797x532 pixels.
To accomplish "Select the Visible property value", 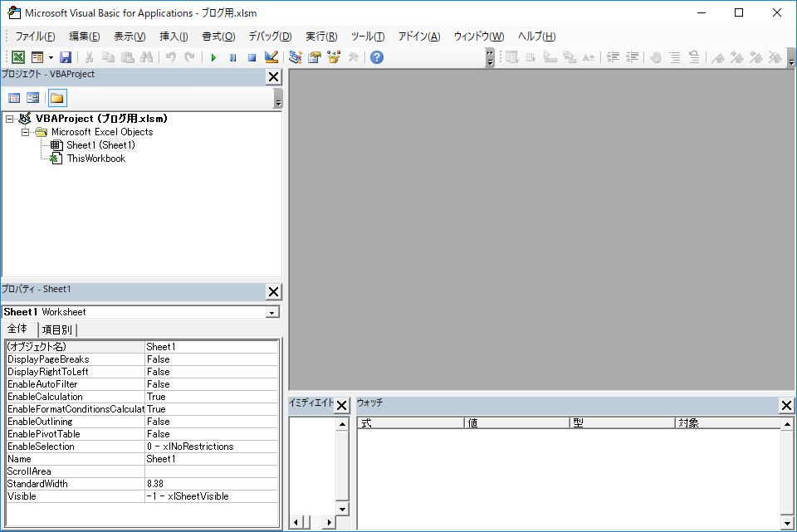I will [x=212, y=496].
